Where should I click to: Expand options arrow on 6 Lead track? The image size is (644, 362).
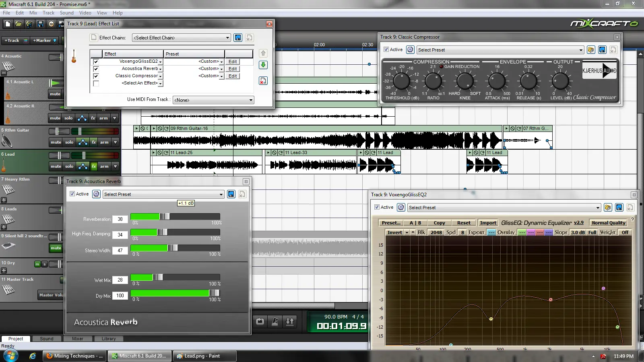tap(115, 166)
